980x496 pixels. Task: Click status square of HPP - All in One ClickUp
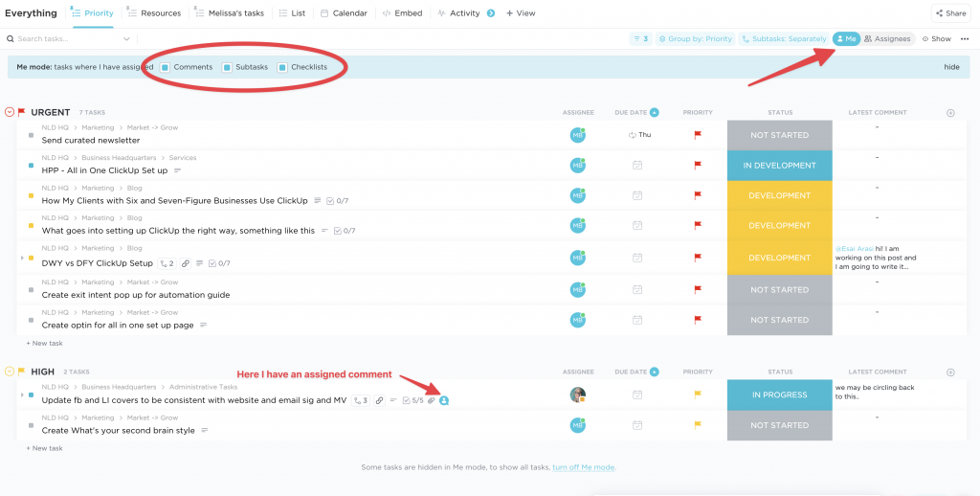tap(31, 165)
